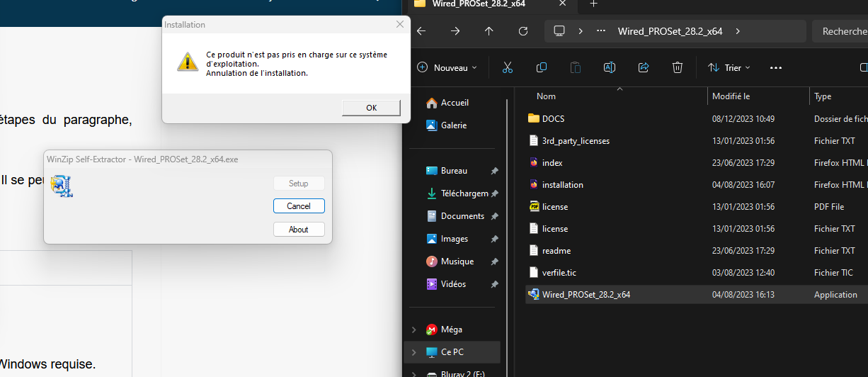Open the See more (three dots) menu
Screen dimensions: 868x377
click(775, 67)
